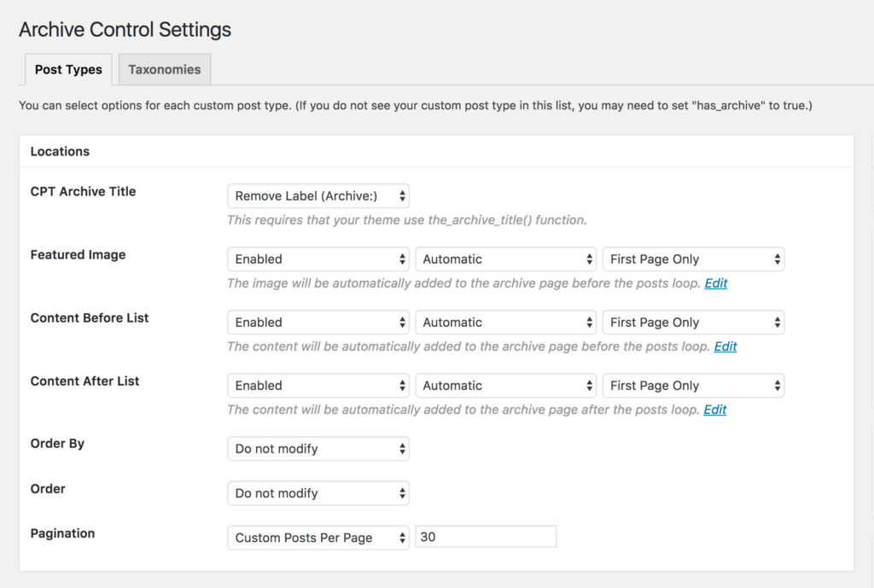The width and height of the screenshot is (874, 588).
Task: Open the CPT Archive Title dropdown
Action: [318, 196]
